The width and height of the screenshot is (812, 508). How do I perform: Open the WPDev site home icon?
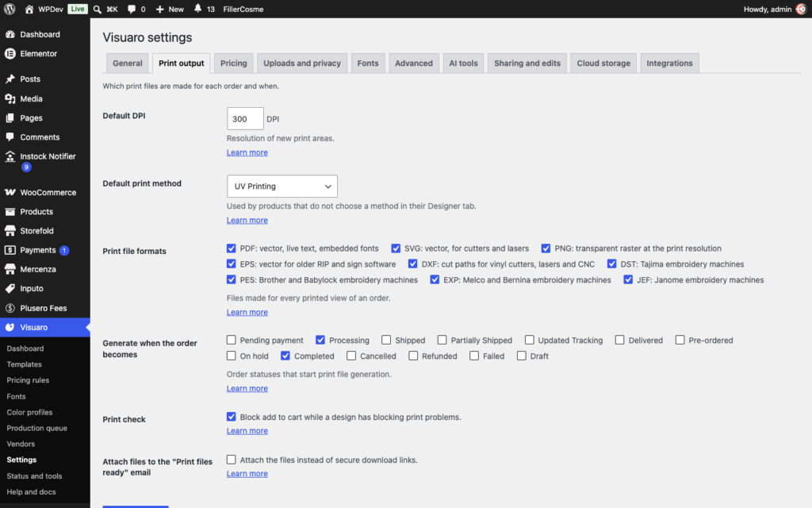pyautogui.click(x=29, y=9)
